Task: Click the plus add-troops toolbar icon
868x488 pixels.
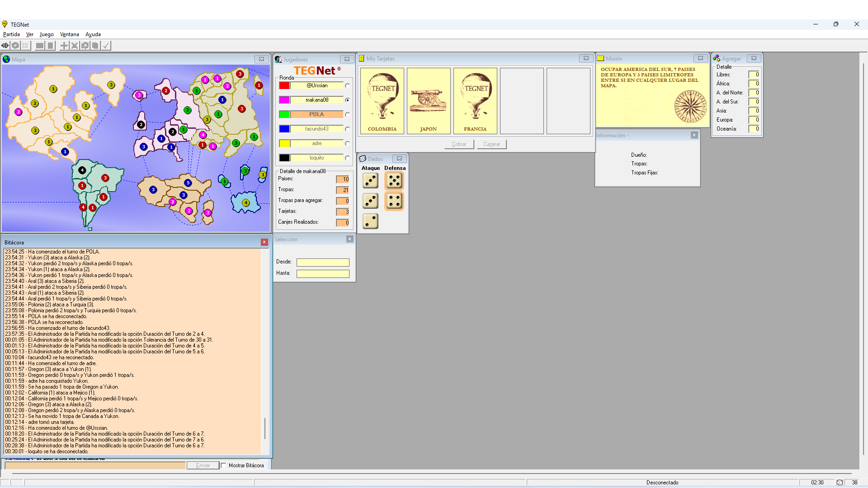Action: pos(64,46)
